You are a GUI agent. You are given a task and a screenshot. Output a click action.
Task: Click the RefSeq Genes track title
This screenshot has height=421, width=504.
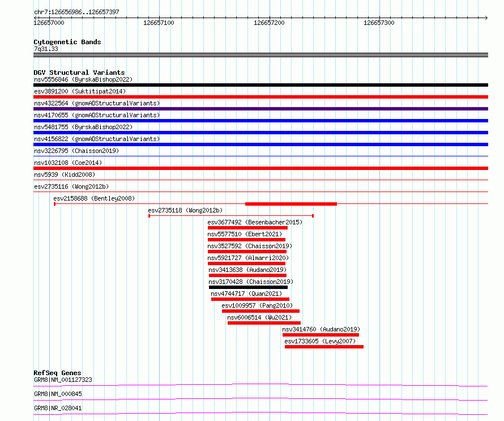(x=57, y=373)
